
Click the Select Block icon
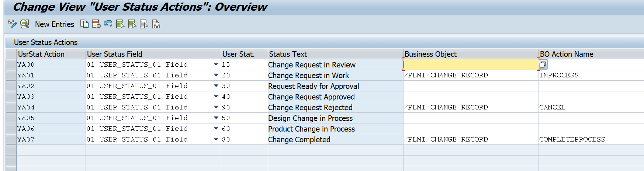tap(132, 24)
